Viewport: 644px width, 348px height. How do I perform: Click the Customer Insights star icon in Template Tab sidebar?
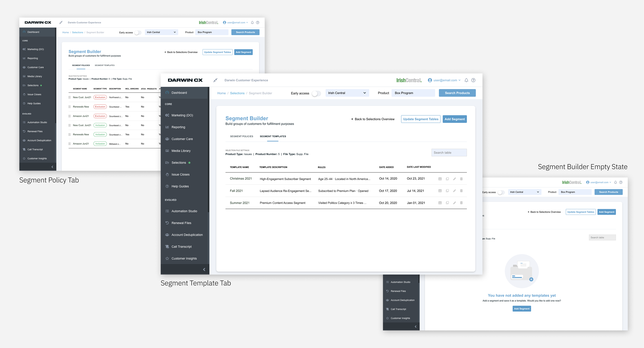pyautogui.click(x=167, y=258)
